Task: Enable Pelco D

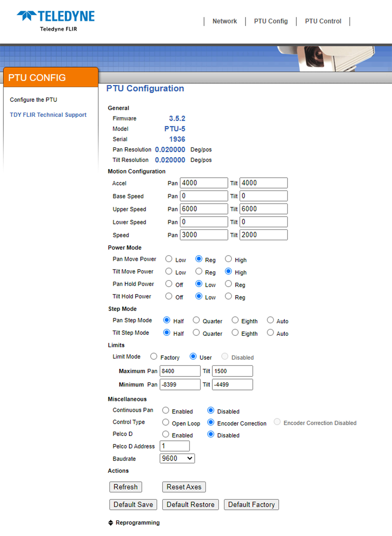Action: click(x=166, y=434)
